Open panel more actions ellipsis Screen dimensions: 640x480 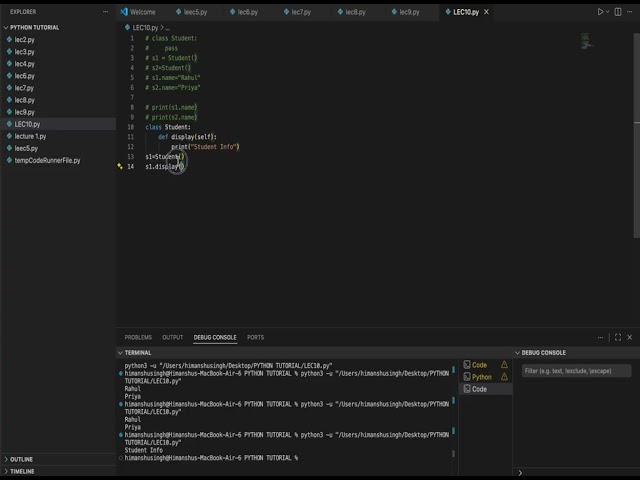tap(600, 337)
